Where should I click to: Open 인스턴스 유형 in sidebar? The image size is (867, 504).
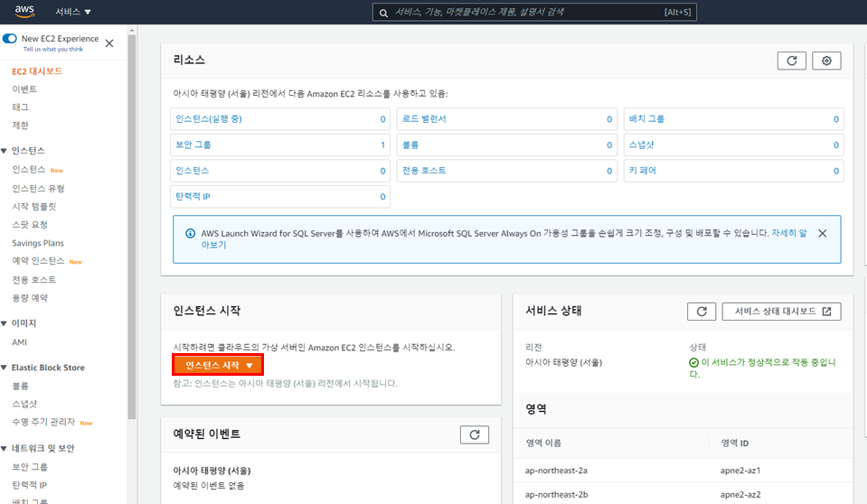coord(38,189)
